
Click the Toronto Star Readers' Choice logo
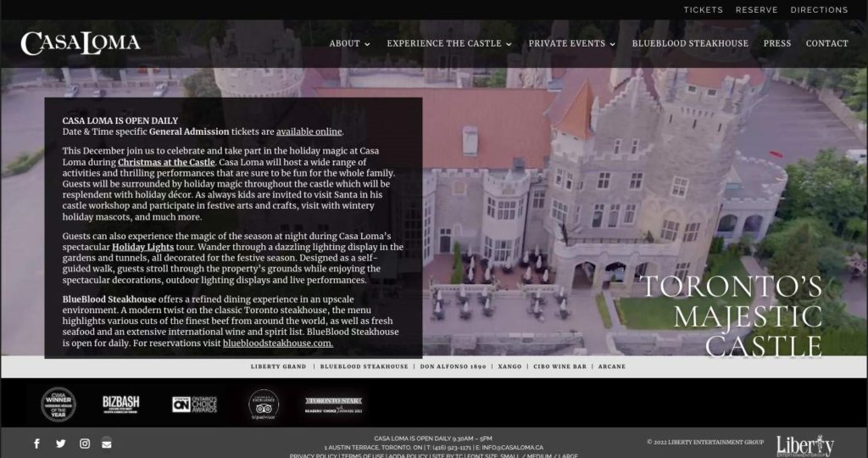point(334,405)
